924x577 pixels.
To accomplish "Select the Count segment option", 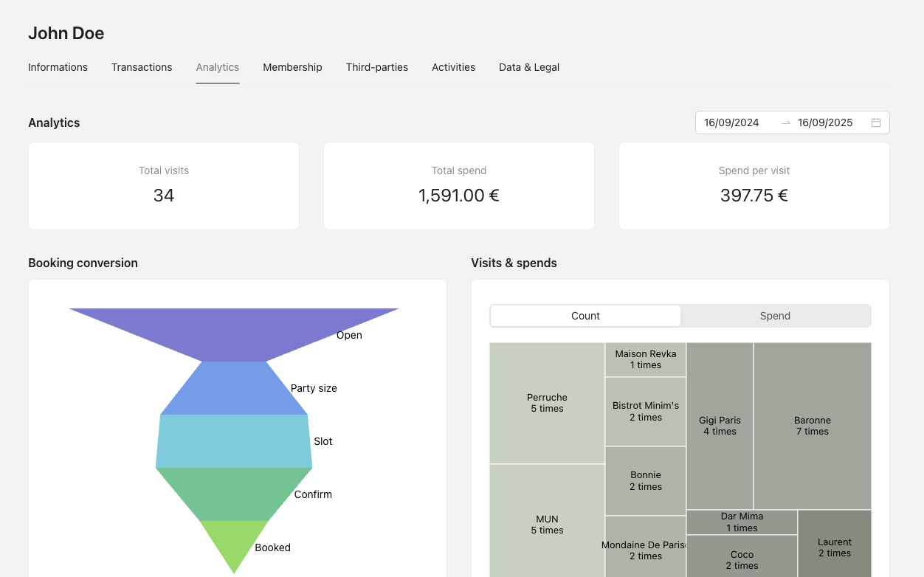I will pyautogui.click(x=585, y=316).
